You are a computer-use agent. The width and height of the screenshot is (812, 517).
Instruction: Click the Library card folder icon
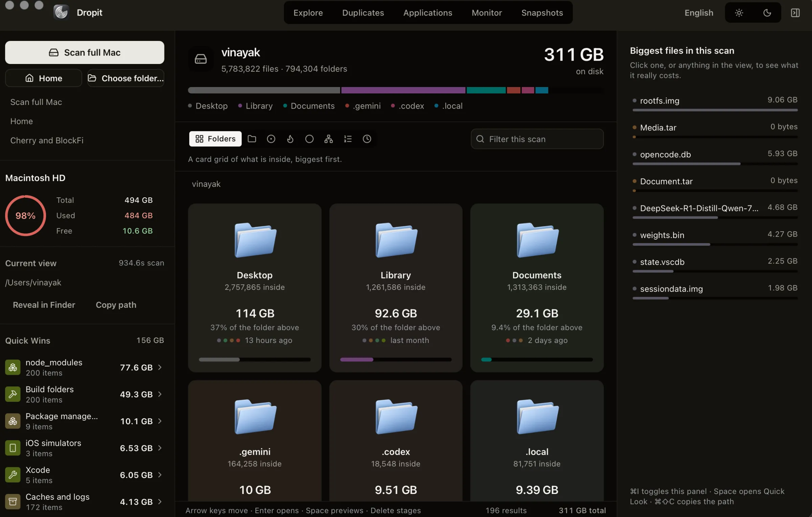pos(396,240)
